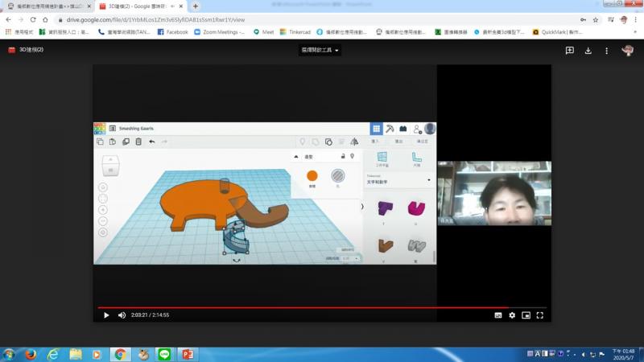Add the file to My Drive

click(569, 50)
